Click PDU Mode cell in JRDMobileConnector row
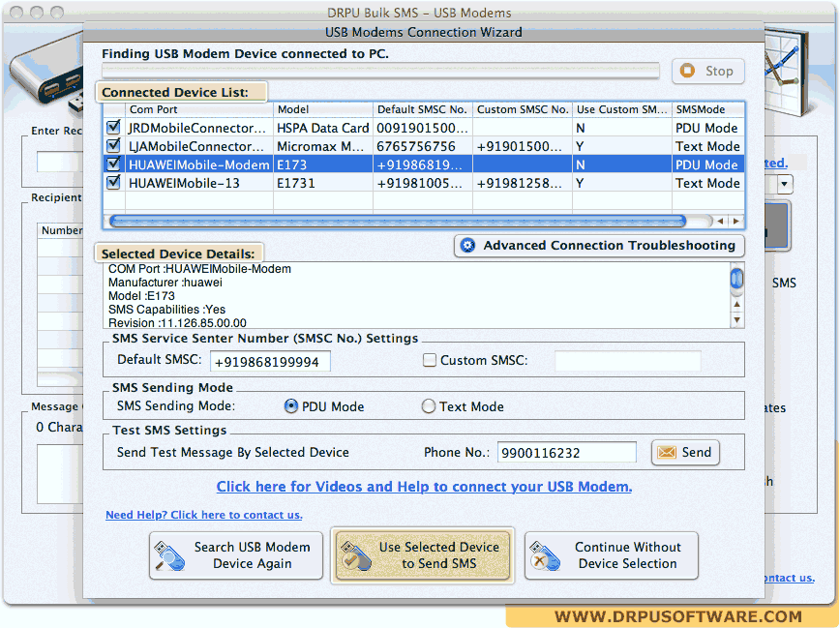 coord(707,128)
